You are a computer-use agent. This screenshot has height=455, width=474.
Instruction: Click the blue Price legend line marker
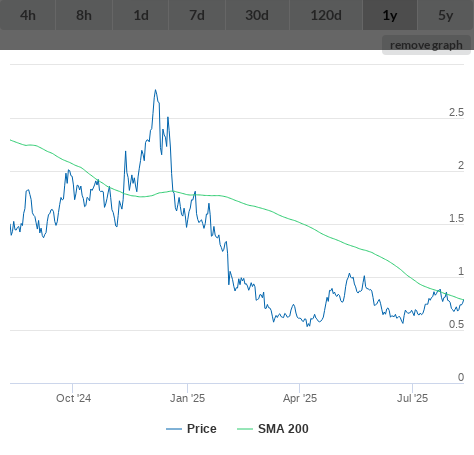pyautogui.click(x=174, y=429)
